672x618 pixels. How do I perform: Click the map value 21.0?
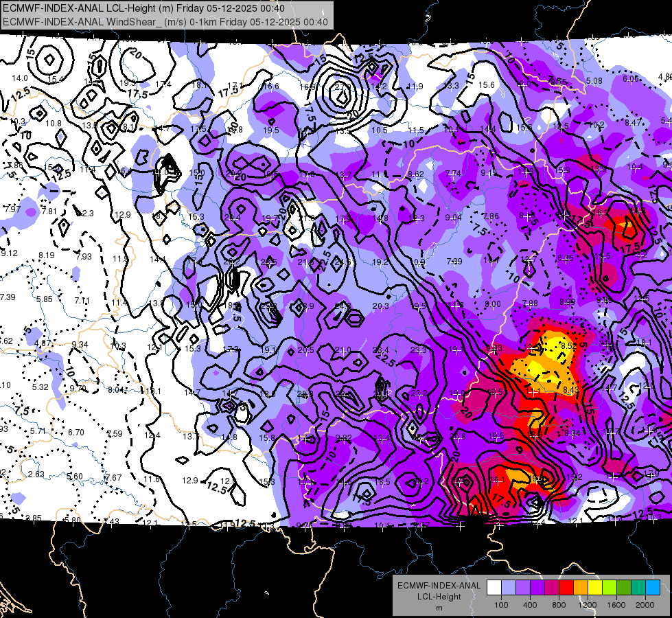click(343, 350)
